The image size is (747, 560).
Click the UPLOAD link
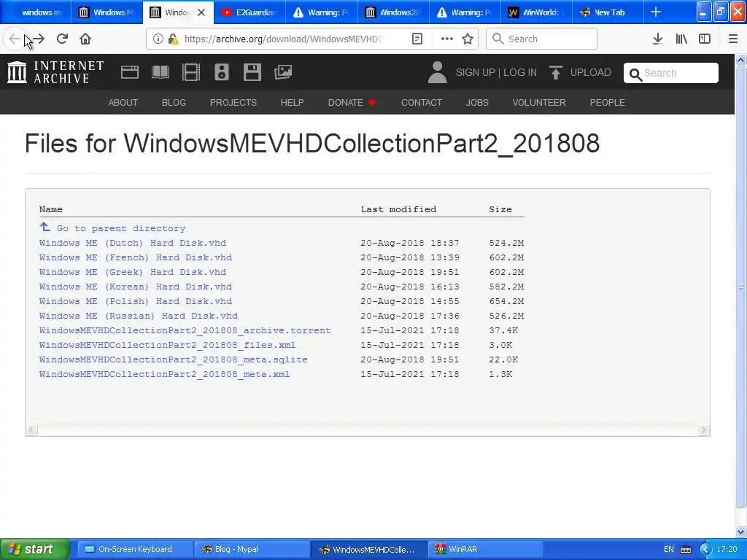[591, 72]
